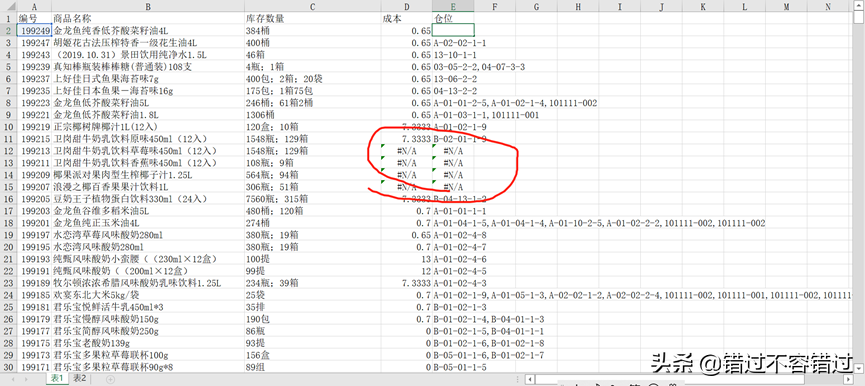Click #N/A cost cell in row 14

point(407,175)
